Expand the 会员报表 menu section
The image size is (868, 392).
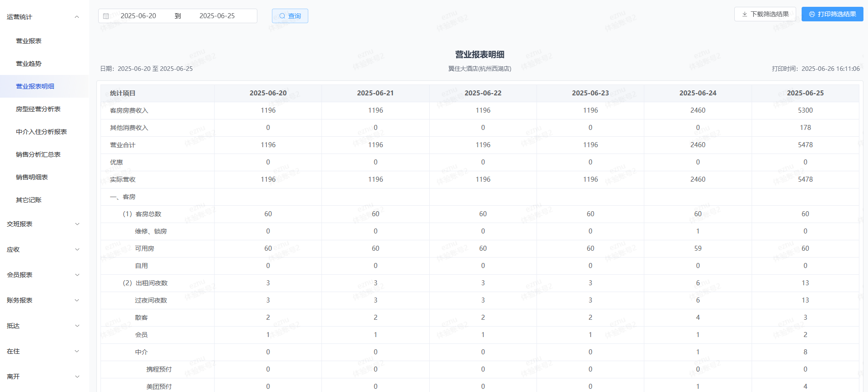pos(44,275)
